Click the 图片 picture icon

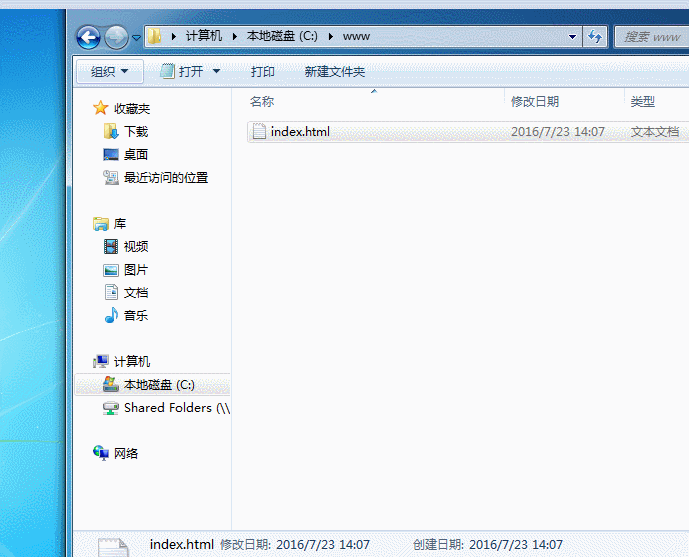pos(111,270)
